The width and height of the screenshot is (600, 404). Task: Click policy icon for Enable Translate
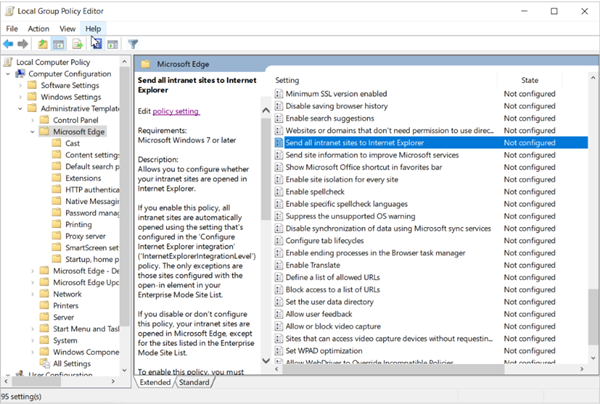pyautogui.click(x=279, y=265)
